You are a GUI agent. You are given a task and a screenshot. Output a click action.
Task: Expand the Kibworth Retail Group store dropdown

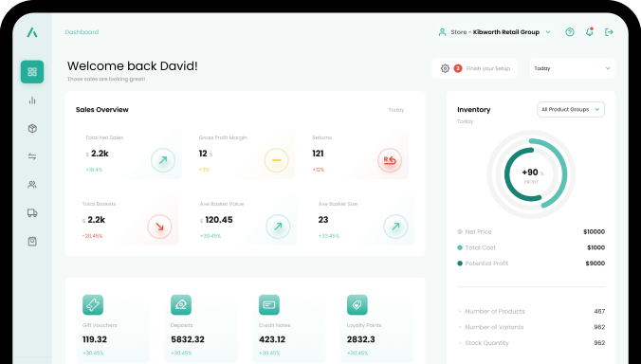(495, 32)
